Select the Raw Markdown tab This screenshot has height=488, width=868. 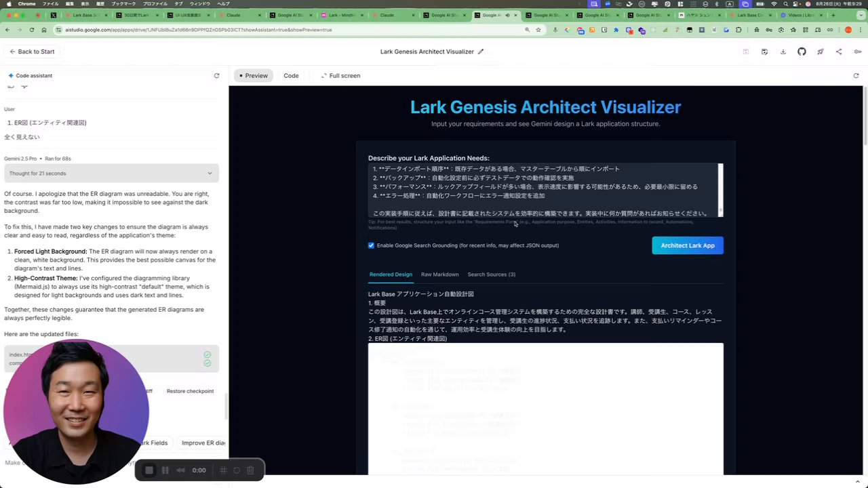440,274
